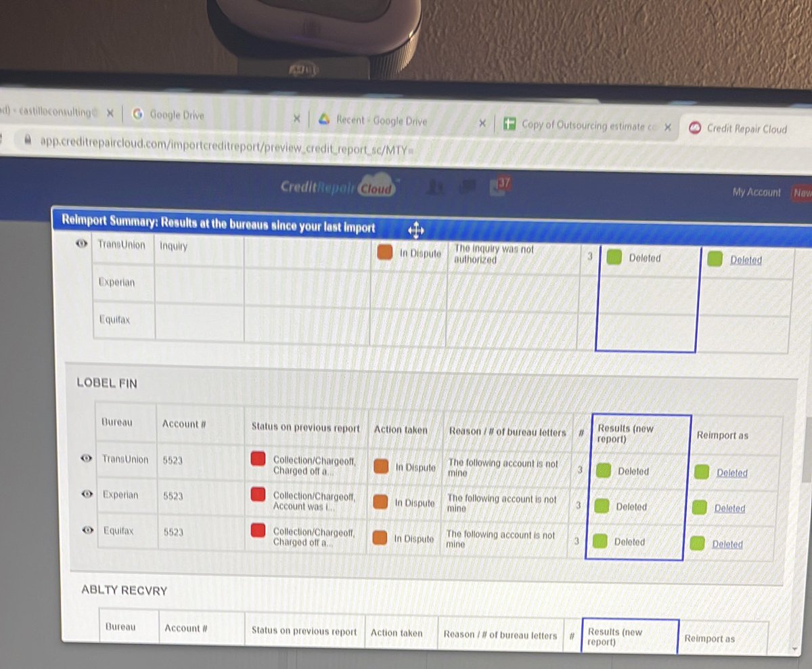The width and height of the screenshot is (812, 669).
Task: Click Sheets icon on Outsourcing estimate tab
Action: tap(509, 124)
